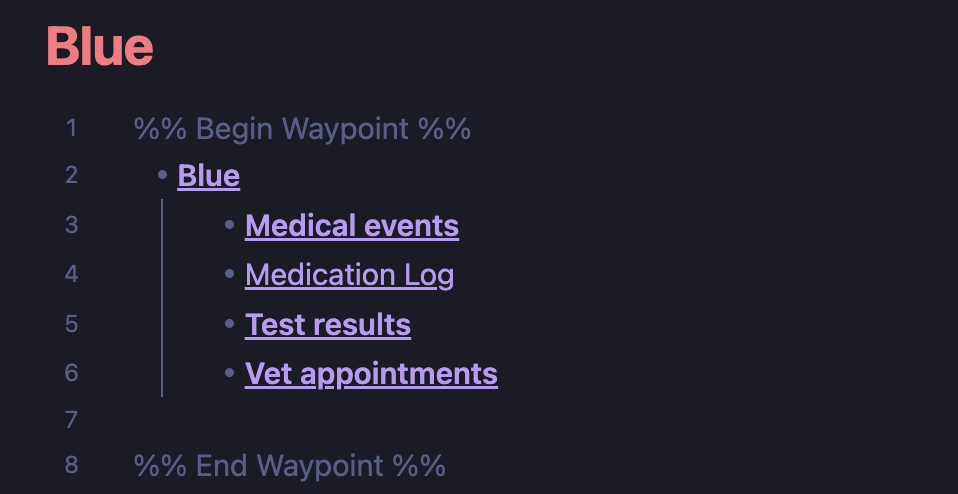Follow the Test results link
958x494 pixels.
pyautogui.click(x=327, y=325)
